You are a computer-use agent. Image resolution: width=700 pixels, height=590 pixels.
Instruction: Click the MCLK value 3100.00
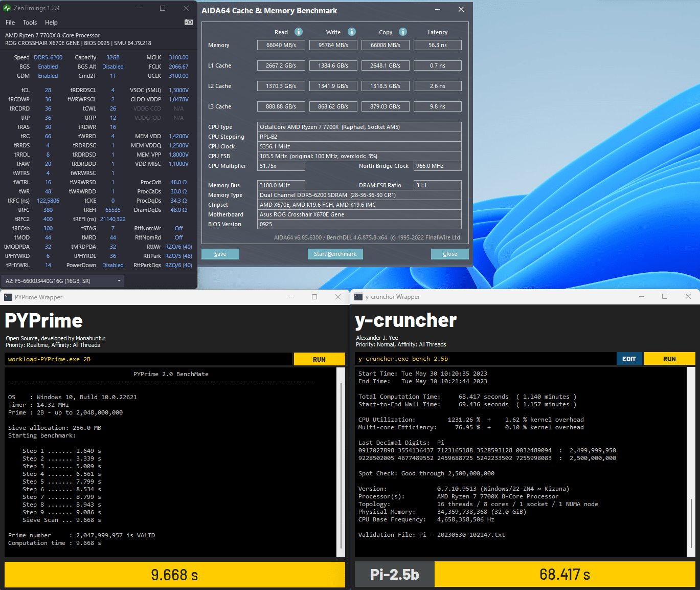178,57
